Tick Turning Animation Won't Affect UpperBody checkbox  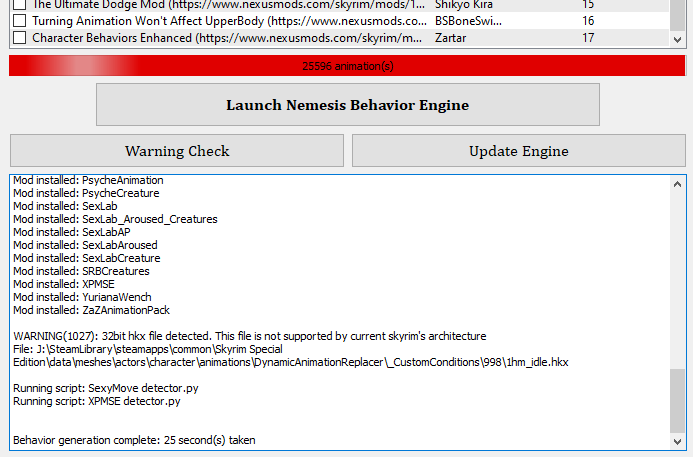pyautogui.click(x=19, y=21)
